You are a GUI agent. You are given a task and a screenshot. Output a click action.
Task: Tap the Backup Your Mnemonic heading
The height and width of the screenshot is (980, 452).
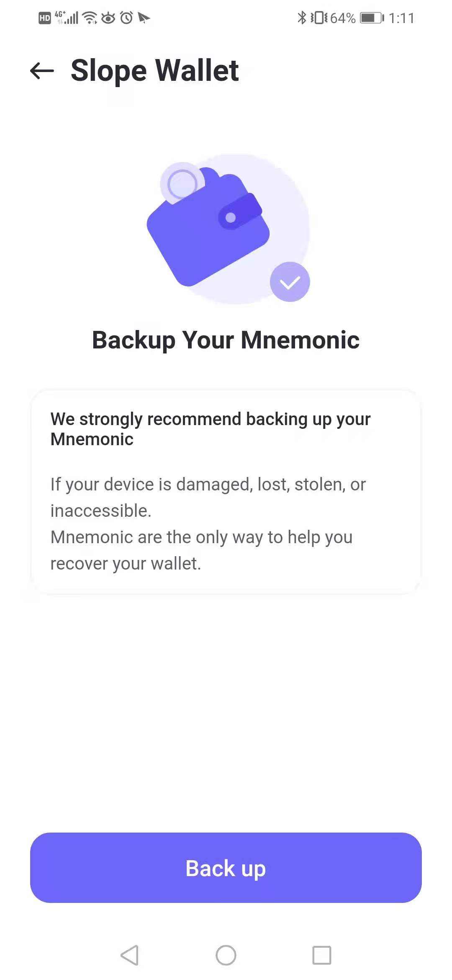[x=226, y=340]
